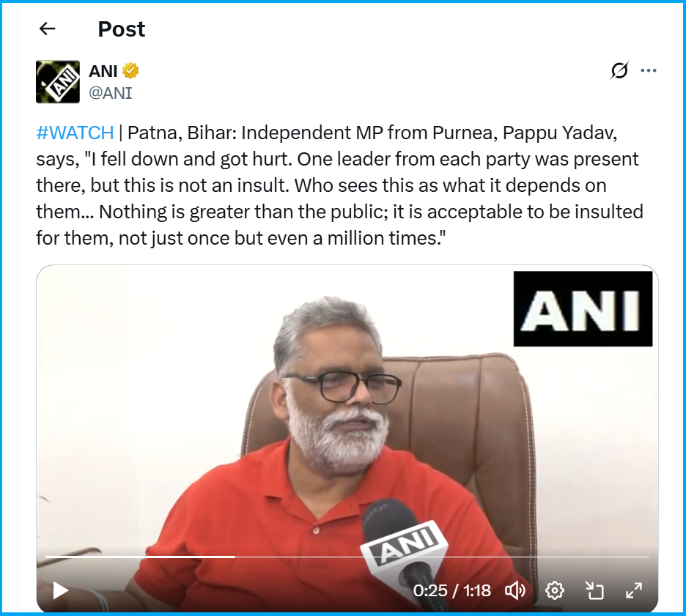Click the Post page heading
This screenshot has height=616, width=686.
[121, 29]
